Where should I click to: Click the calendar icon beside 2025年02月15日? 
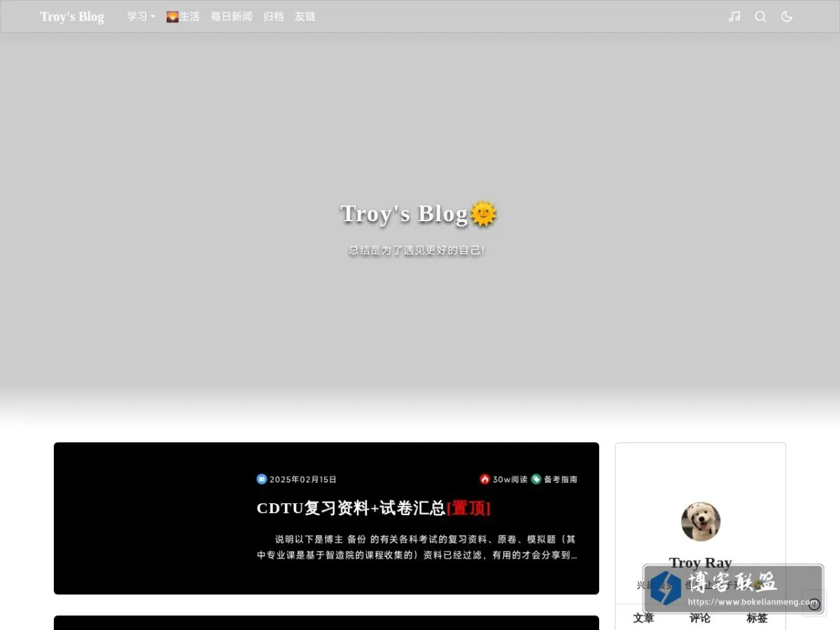coord(262,479)
